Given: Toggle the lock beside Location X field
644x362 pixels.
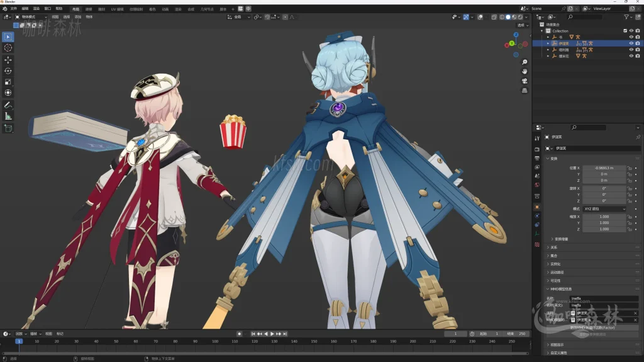Looking at the screenshot, I should [629, 168].
